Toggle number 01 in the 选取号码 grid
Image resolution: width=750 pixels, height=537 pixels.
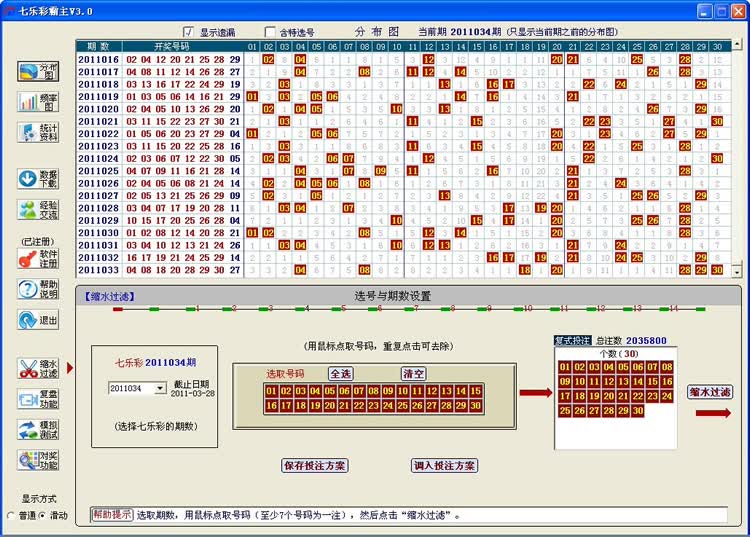pyautogui.click(x=271, y=391)
